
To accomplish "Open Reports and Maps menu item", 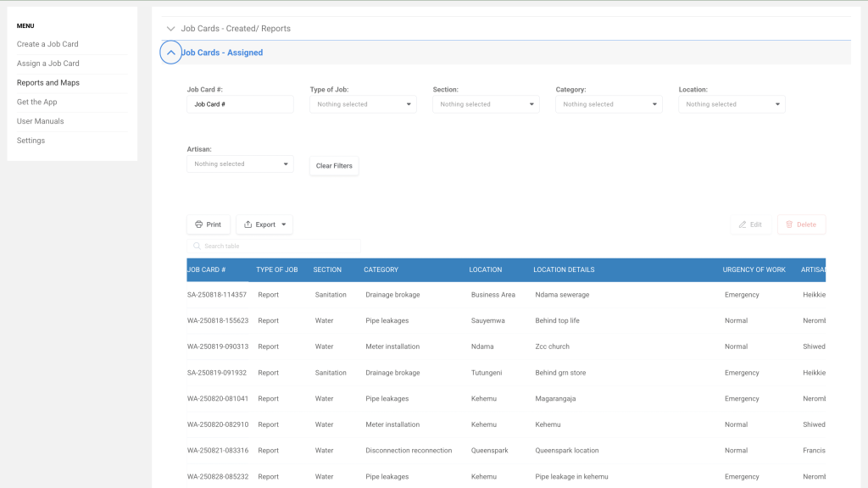I will pyautogui.click(x=48, y=83).
